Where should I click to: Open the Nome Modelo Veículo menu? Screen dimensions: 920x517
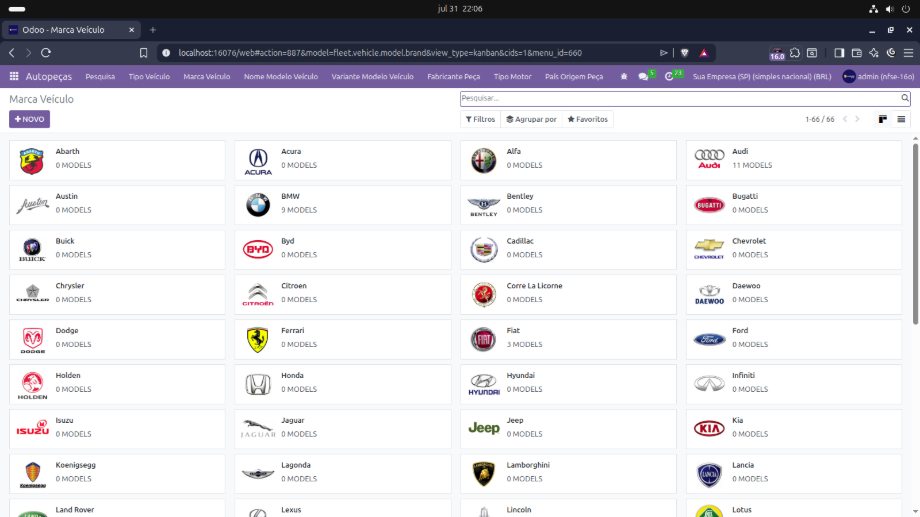point(281,76)
